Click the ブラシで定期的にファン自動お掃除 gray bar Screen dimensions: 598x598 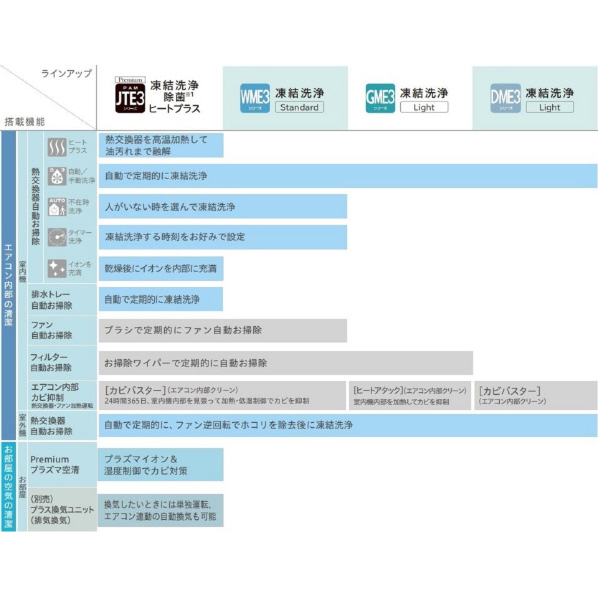(223, 330)
